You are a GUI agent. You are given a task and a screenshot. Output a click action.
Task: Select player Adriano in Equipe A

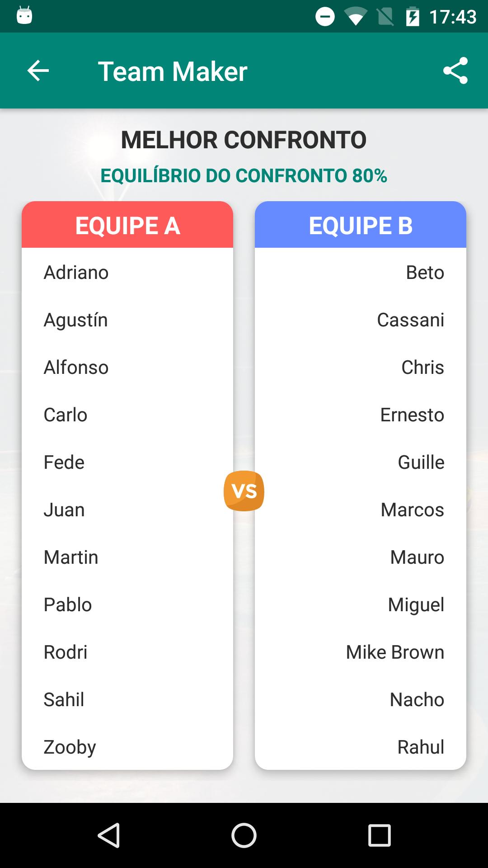(x=76, y=273)
